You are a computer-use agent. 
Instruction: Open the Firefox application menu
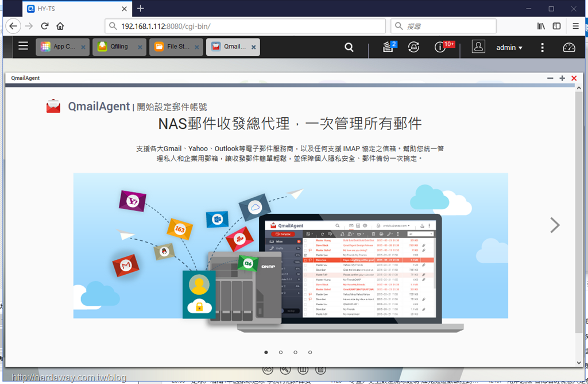[575, 26]
